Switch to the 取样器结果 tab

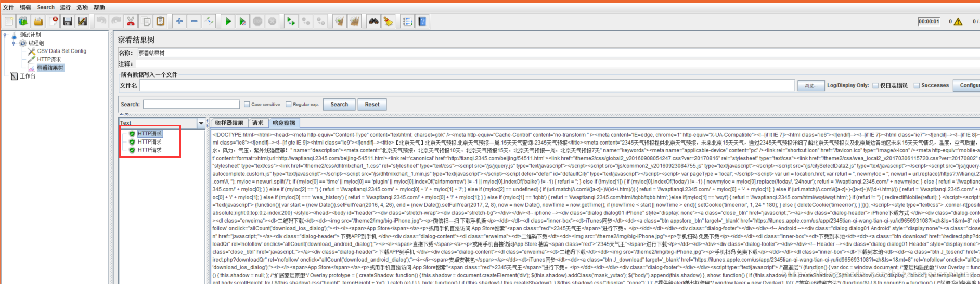click(x=229, y=123)
